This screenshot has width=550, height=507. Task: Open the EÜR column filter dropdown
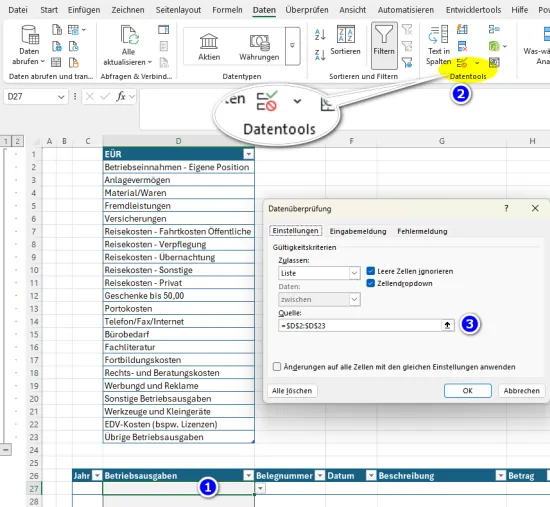[248, 154]
